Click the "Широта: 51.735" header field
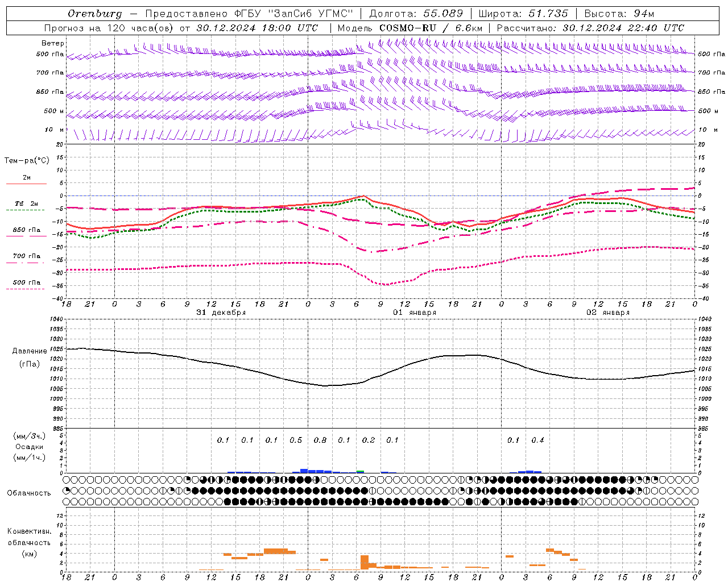 pyautogui.click(x=523, y=13)
